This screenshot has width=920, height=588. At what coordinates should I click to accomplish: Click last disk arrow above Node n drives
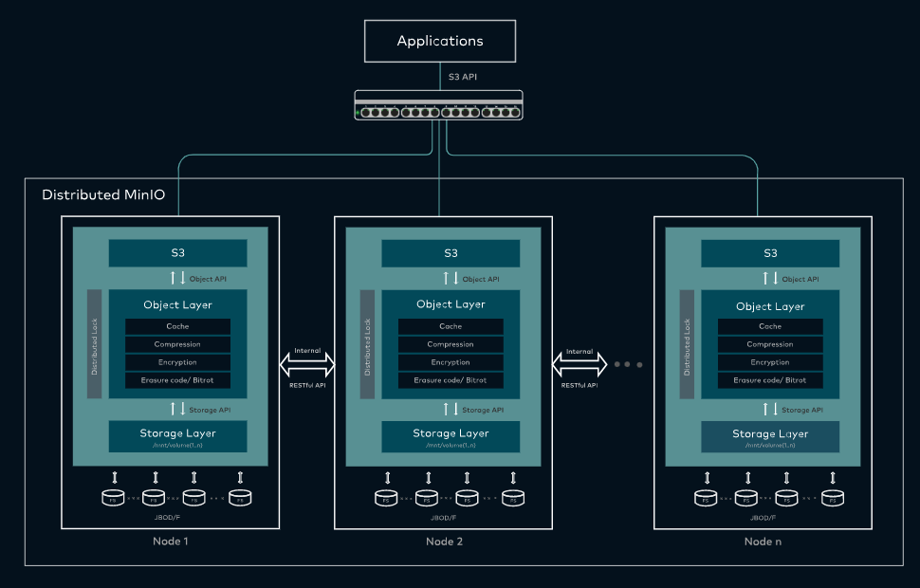pyautogui.click(x=833, y=477)
